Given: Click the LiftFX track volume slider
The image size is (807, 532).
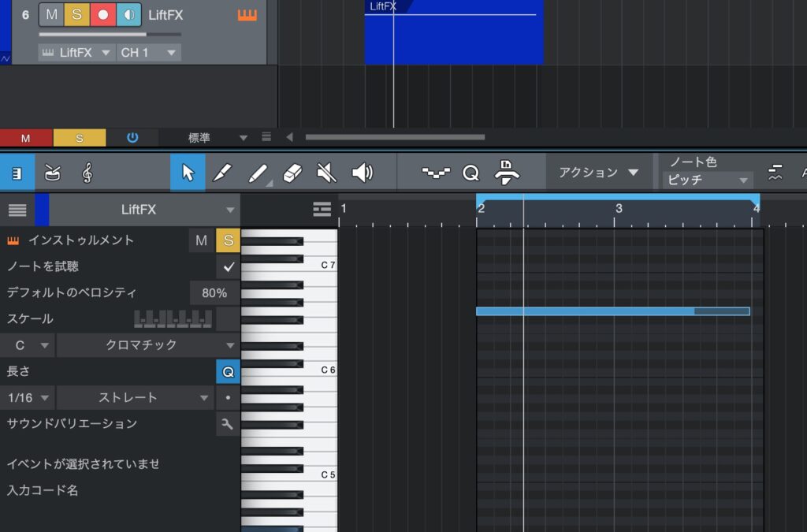Looking at the screenshot, I should (109, 35).
